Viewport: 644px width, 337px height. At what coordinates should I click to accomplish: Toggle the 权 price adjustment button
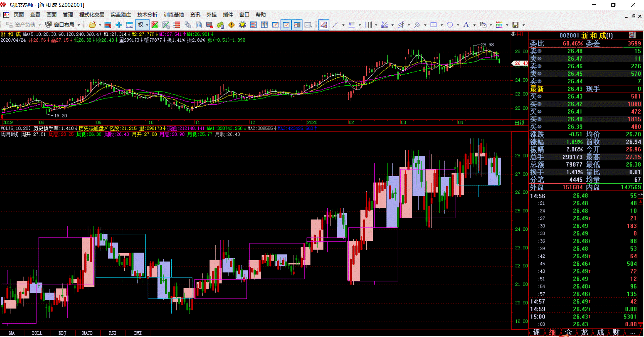click(x=140, y=25)
